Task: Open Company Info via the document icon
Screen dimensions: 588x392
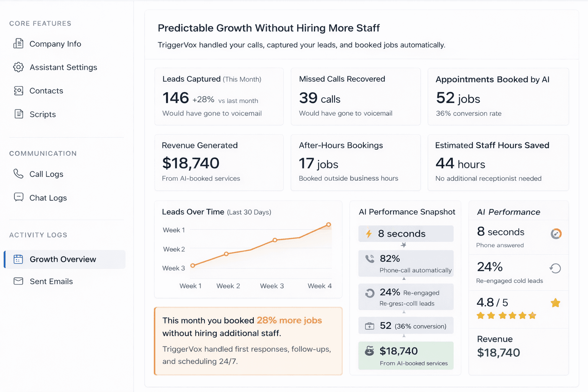Action: coord(18,44)
